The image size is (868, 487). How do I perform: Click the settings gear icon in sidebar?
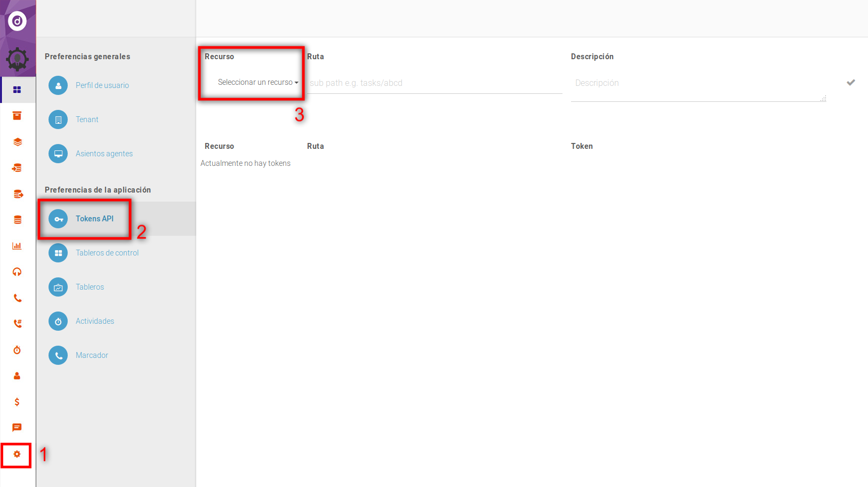pos(17,454)
